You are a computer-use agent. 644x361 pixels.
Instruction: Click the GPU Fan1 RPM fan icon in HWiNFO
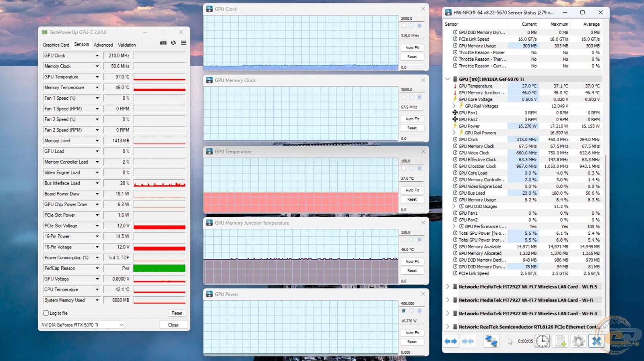tap(455, 113)
